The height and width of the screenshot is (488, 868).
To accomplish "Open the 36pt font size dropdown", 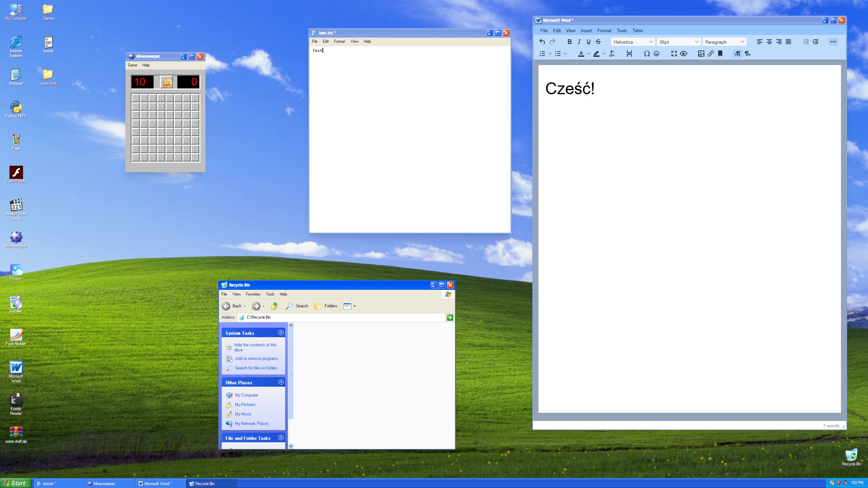I will (x=678, y=42).
